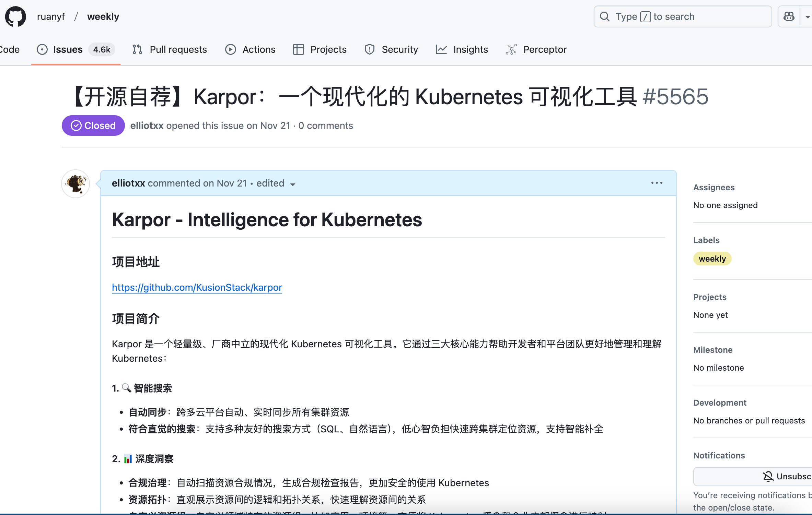This screenshot has width=812, height=515.
Task: Click the elliotxx author name in comment header
Action: coord(128,183)
